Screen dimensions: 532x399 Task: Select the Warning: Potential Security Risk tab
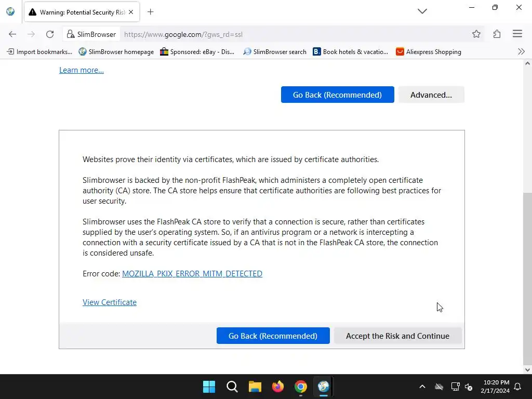coord(82,12)
